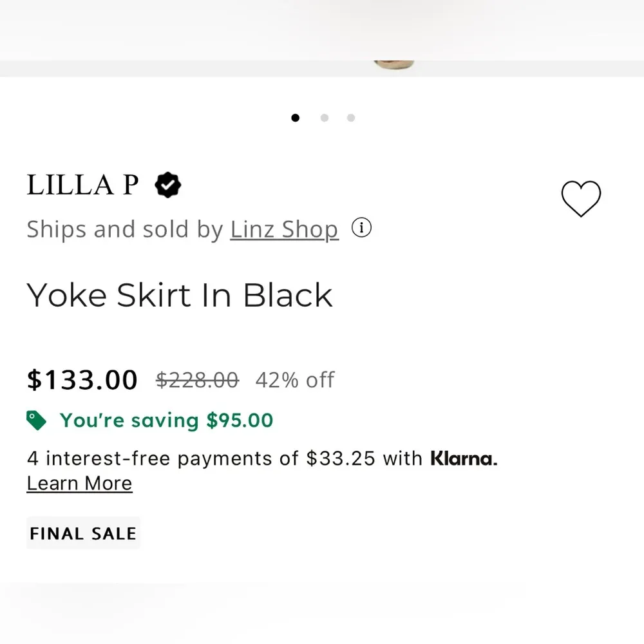
Task: Open the info icon beside Linz Shop
Action: point(361,228)
